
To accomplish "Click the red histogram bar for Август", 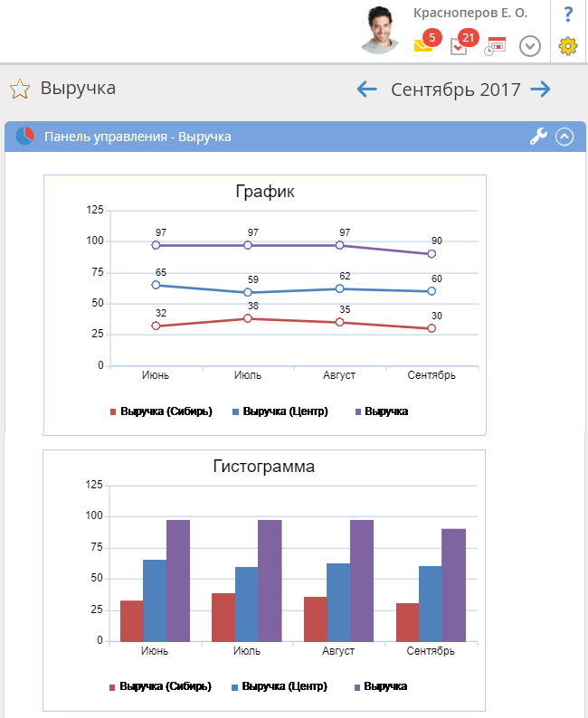I will [316, 619].
